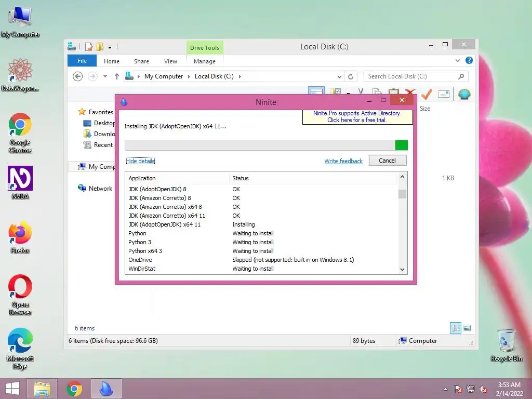Switch to Chrome in the taskbar
This screenshot has width=532, height=399.
pos(74,389)
